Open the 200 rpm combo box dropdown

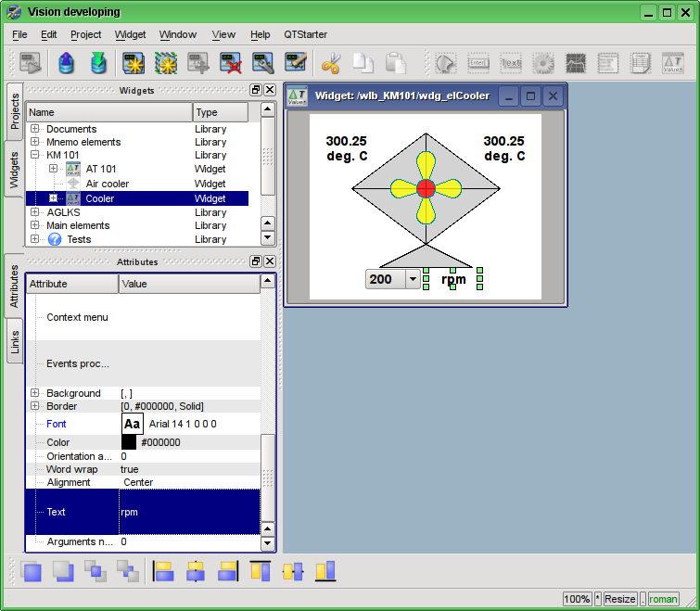[x=413, y=280]
